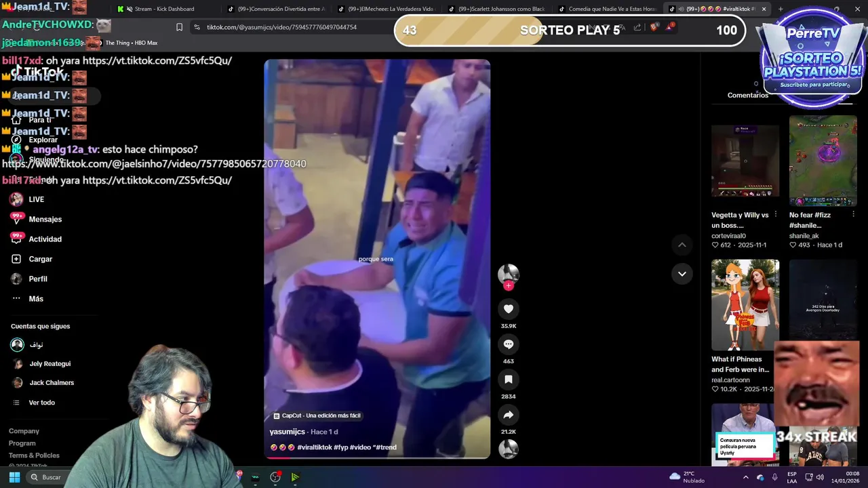This screenshot has height=488, width=868.
Task: Open the Vegetta y Willy vs un boss thumbnail
Action: (745, 161)
